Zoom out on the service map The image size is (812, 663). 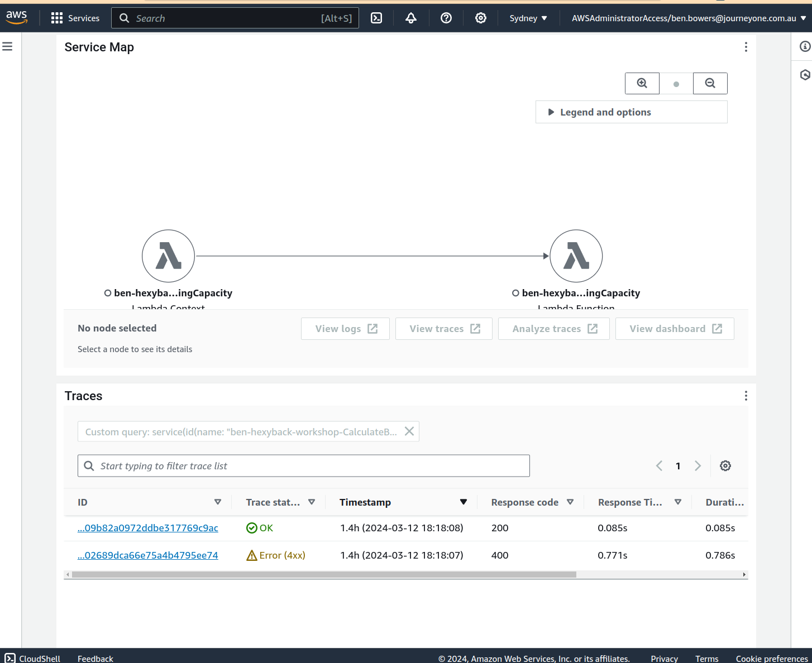click(x=710, y=83)
